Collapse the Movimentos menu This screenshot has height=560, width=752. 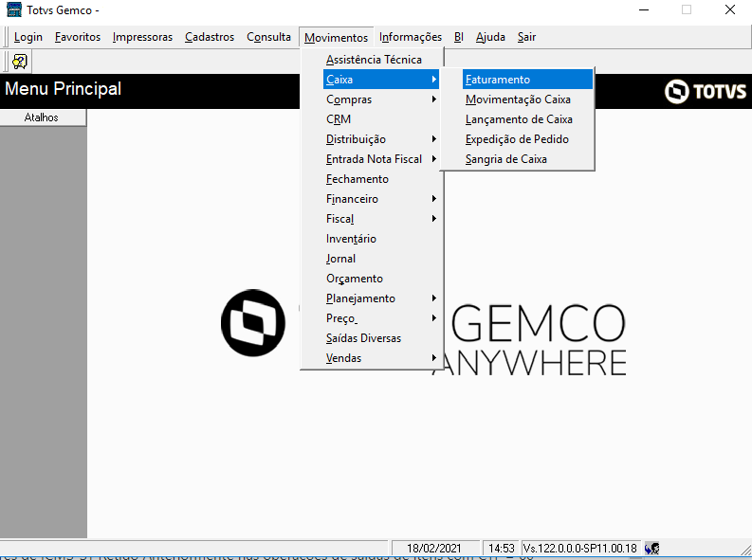(x=336, y=37)
